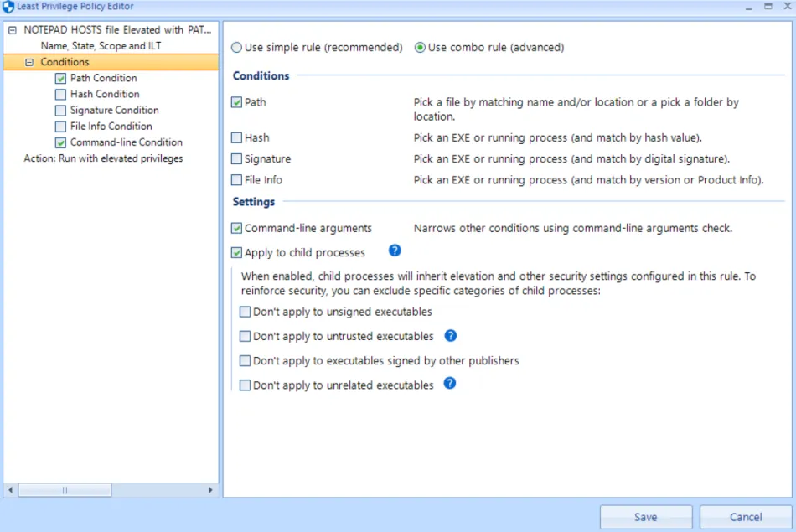Cancel the policy editor dialog

(x=745, y=517)
